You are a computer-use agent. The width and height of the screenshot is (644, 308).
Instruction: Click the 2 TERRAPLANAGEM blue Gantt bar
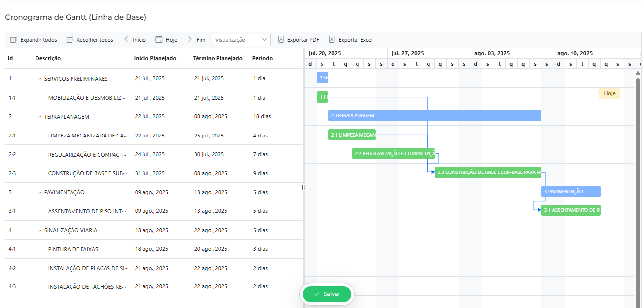point(434,116)
